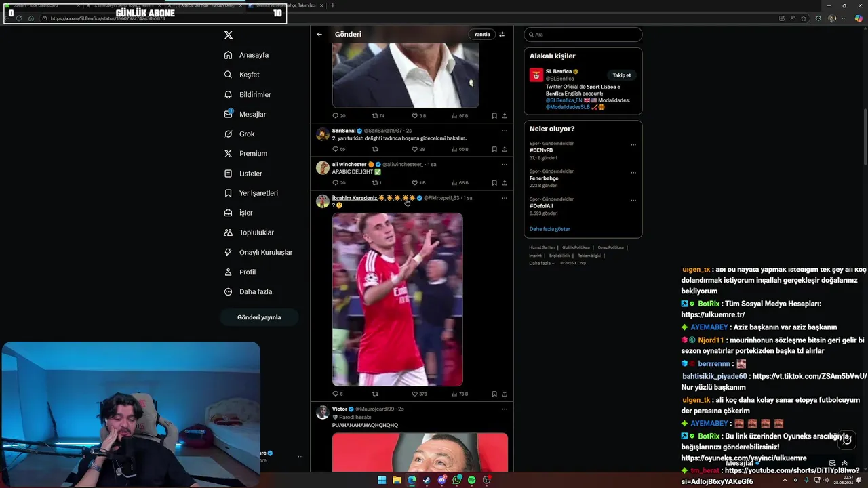Share the İbrahim Karadeniz post
The image size is (868, 488).
coord(505,394)
